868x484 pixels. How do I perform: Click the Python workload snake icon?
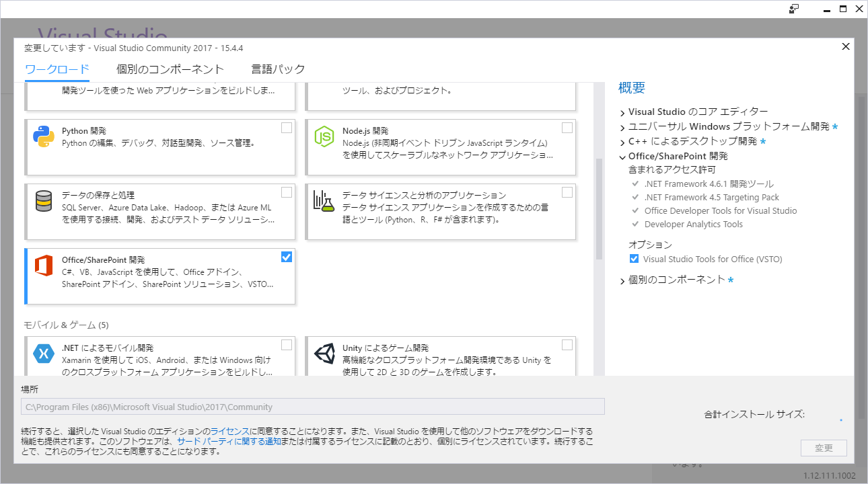tap(44, 136)
